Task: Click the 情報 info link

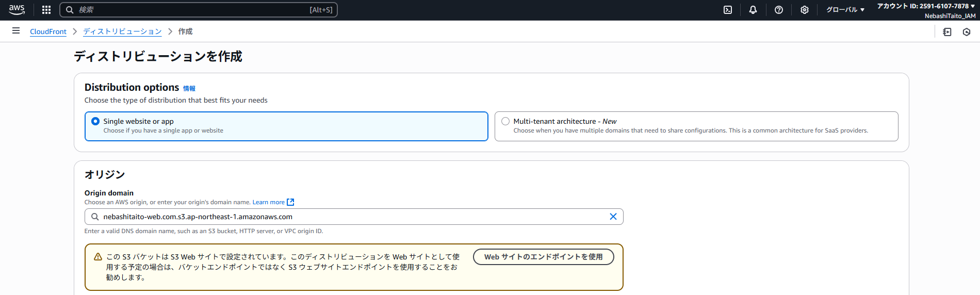Action: (189, 89)
